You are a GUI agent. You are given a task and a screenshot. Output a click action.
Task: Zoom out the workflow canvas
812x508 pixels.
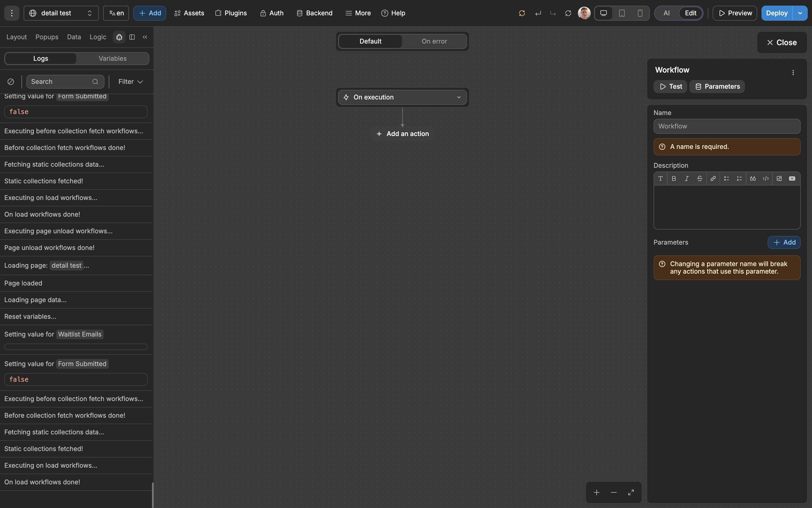click(x=614, y=492)
